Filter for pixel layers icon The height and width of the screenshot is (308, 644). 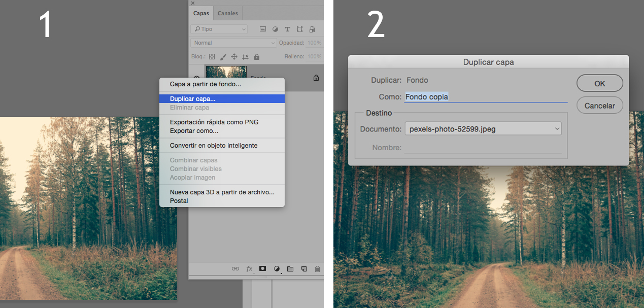262,29
